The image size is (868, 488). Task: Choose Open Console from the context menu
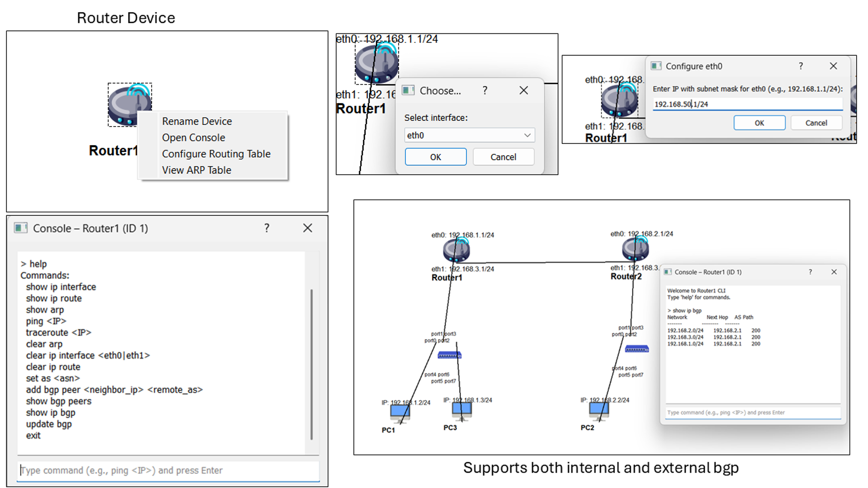point(193,137)
